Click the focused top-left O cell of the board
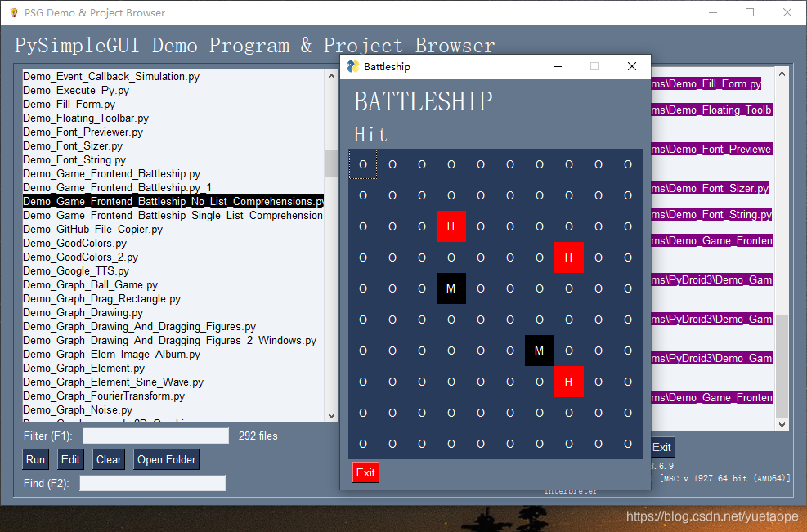Screen dimensions: 807x532 tap(363, 164)
